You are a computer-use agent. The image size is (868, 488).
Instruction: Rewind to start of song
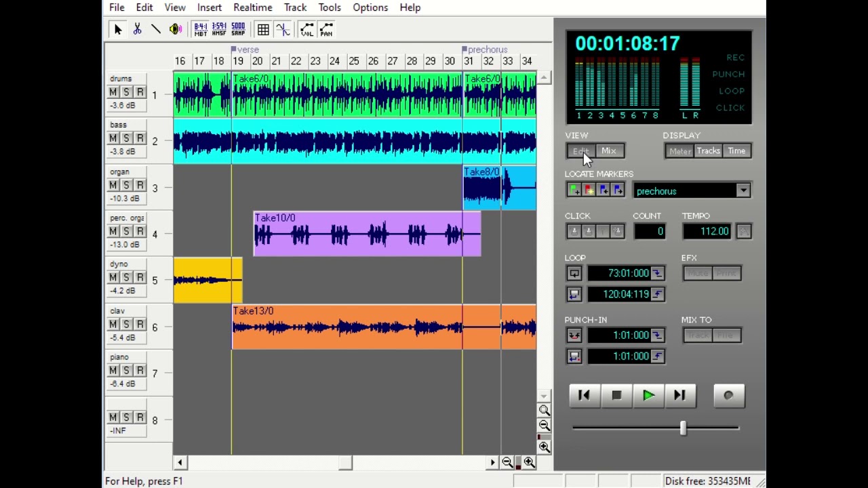point(585,396)
